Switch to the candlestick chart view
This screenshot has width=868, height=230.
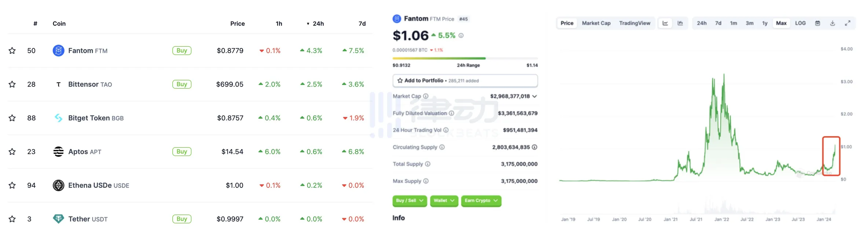tap(680, 23)
